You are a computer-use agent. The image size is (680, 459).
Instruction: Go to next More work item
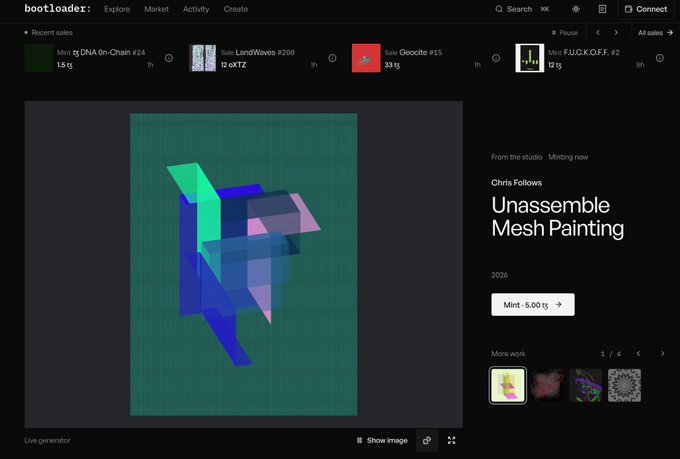coord(662,354)
